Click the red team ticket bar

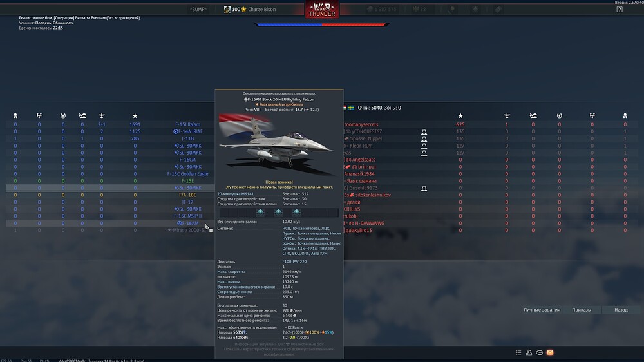tap(354, 24)
